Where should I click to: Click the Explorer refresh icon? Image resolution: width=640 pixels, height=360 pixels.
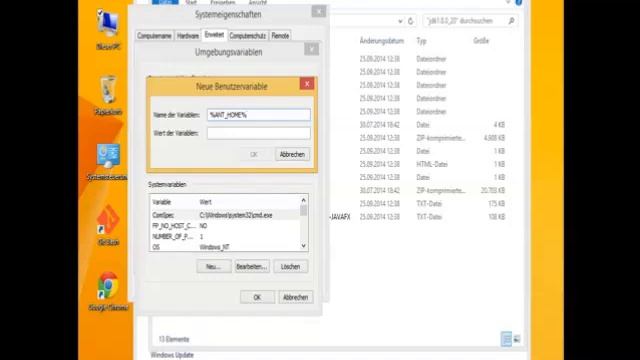point(411,21)
